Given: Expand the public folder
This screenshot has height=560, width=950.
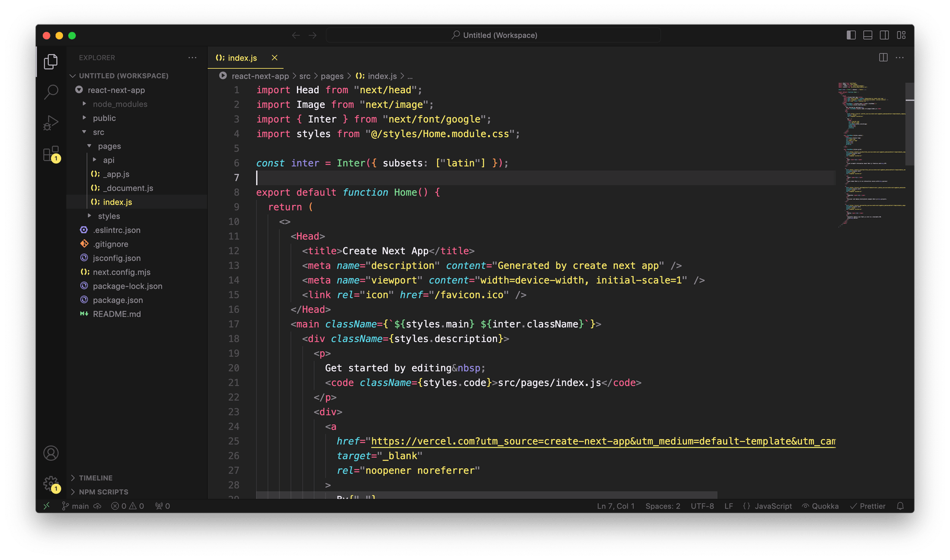Looking at the screenshot, I should 104,118.
